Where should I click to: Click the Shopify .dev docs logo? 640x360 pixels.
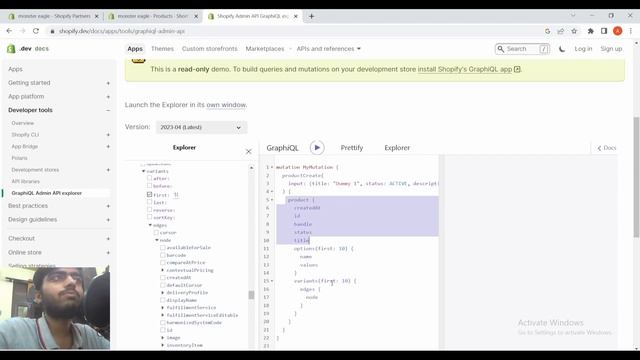(28, 49)
